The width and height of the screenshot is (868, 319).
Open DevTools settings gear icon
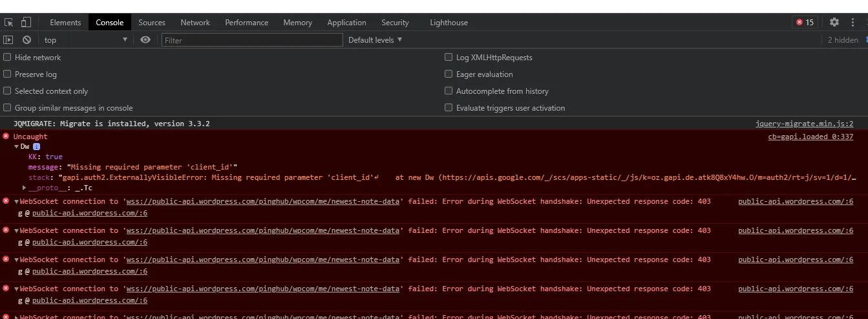[834, 22]
